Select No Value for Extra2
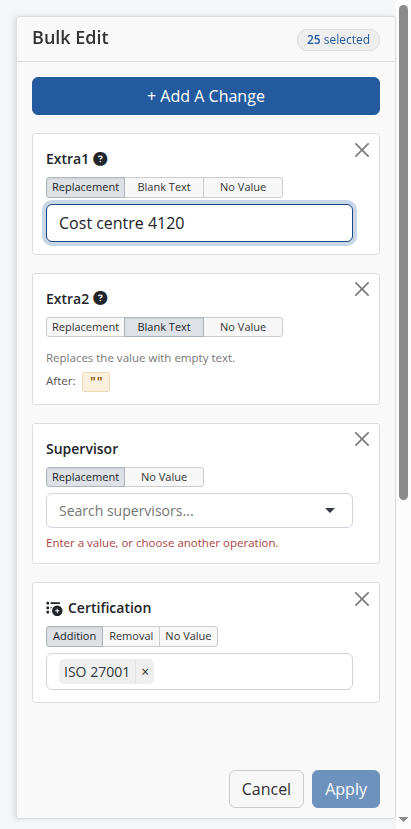The image size is (411, 829). (x=243, y=327)
